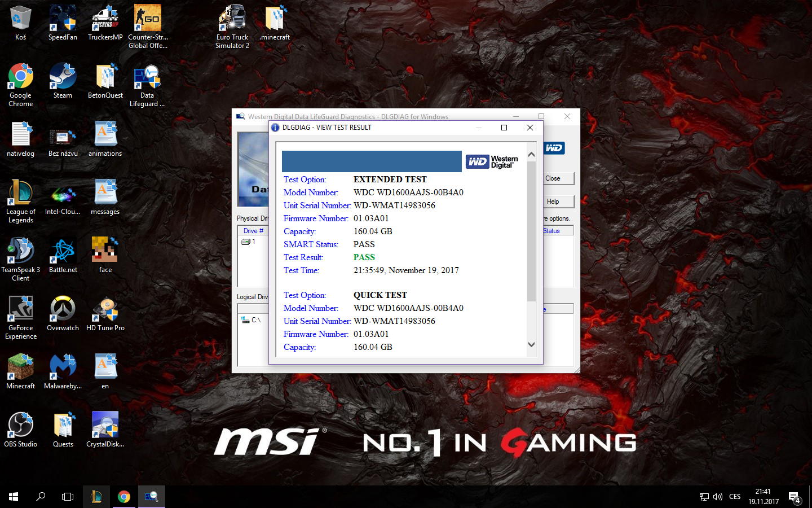This screenshot has width=812, height=508.
Task: Click the QUICK TEST option text
Action: tap(380, 295)
